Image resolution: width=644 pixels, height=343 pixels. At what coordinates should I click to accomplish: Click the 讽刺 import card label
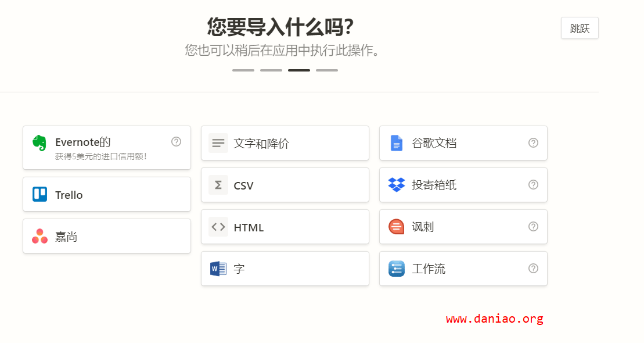click(x=423, y=227)
